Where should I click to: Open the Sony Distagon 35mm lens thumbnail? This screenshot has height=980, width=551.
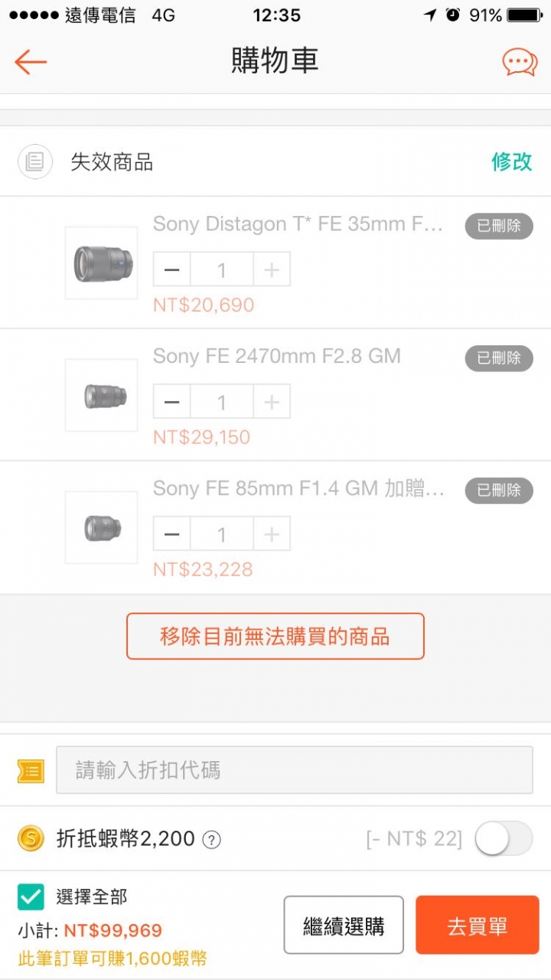point(101,263)
